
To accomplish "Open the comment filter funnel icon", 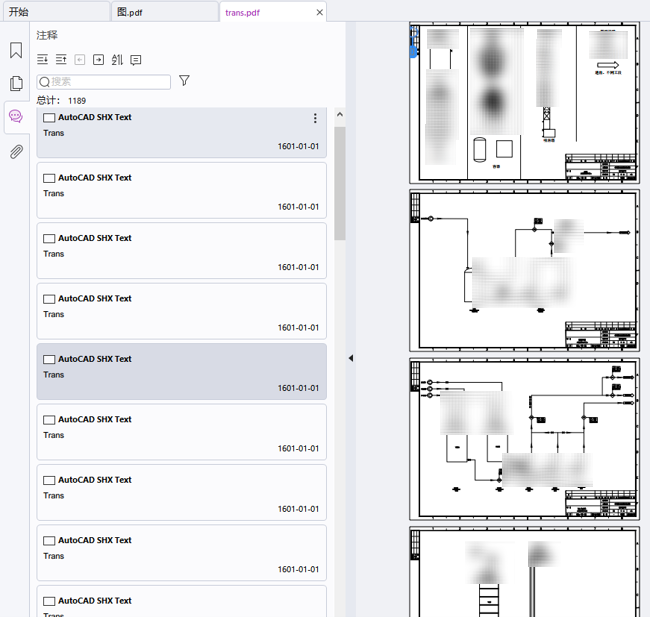I will point(184,80).
